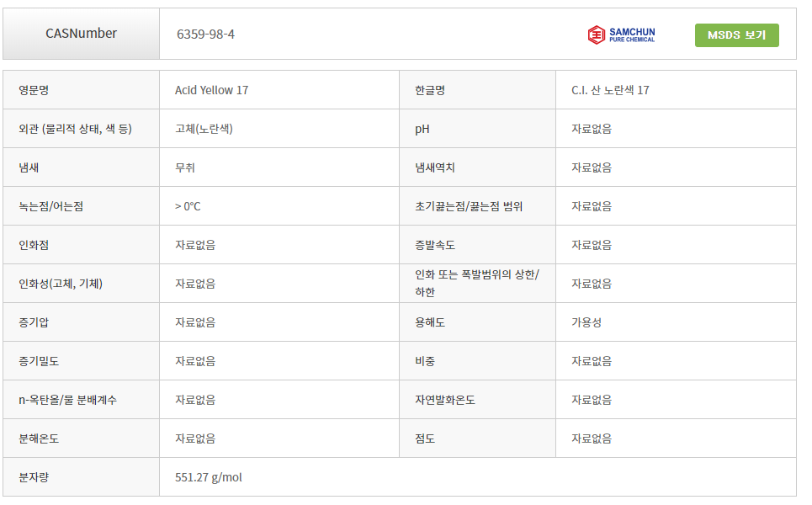Select the CAS number 6359-98-4
The width and height of the screenshot is (812, 505).
click(205, 35)
